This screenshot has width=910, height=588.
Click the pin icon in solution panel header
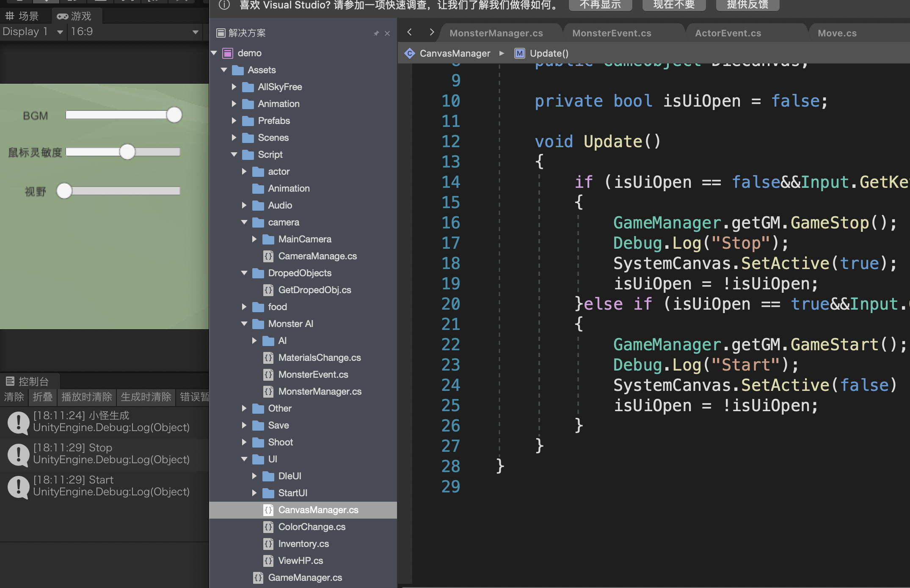pos(376,33)
